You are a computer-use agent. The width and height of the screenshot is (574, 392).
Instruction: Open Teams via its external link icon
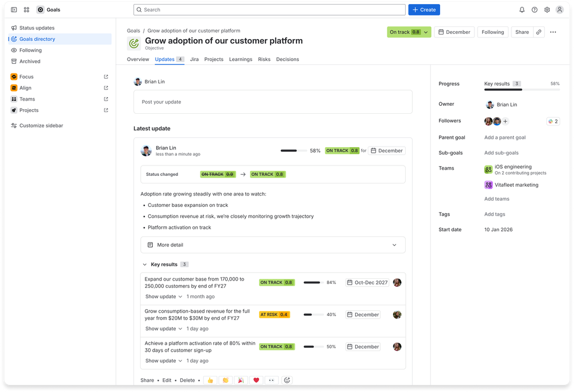(106, 99)
